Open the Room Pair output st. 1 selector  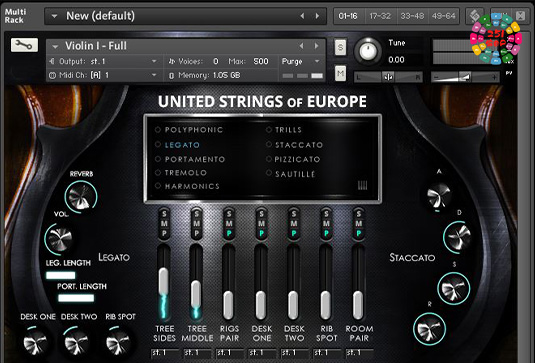pos(359,353)
